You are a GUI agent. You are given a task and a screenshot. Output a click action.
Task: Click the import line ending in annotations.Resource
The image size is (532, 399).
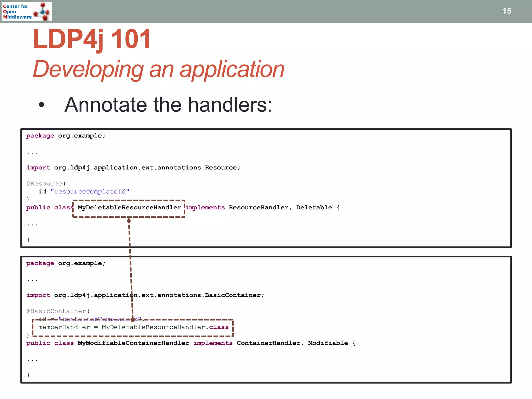(134, 168)
